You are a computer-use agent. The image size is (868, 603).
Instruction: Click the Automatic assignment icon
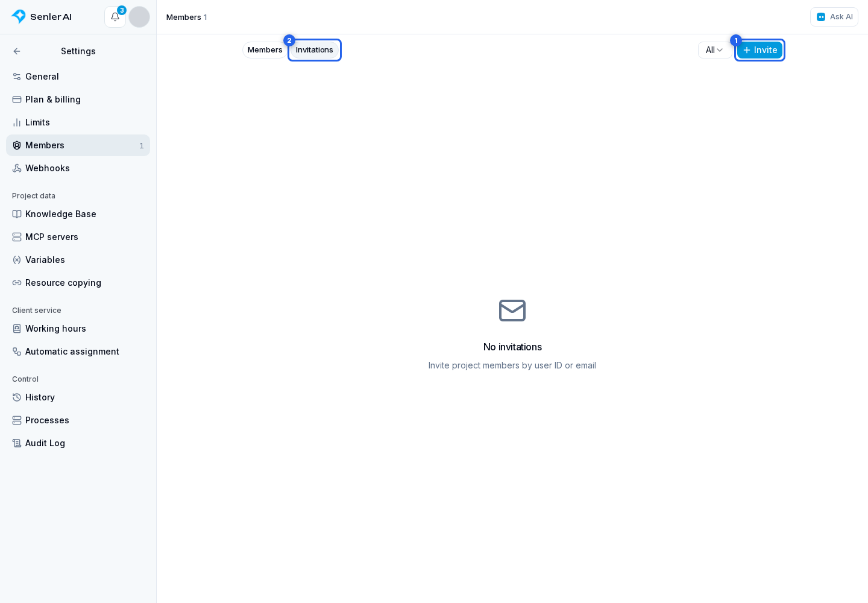[17, 352]
